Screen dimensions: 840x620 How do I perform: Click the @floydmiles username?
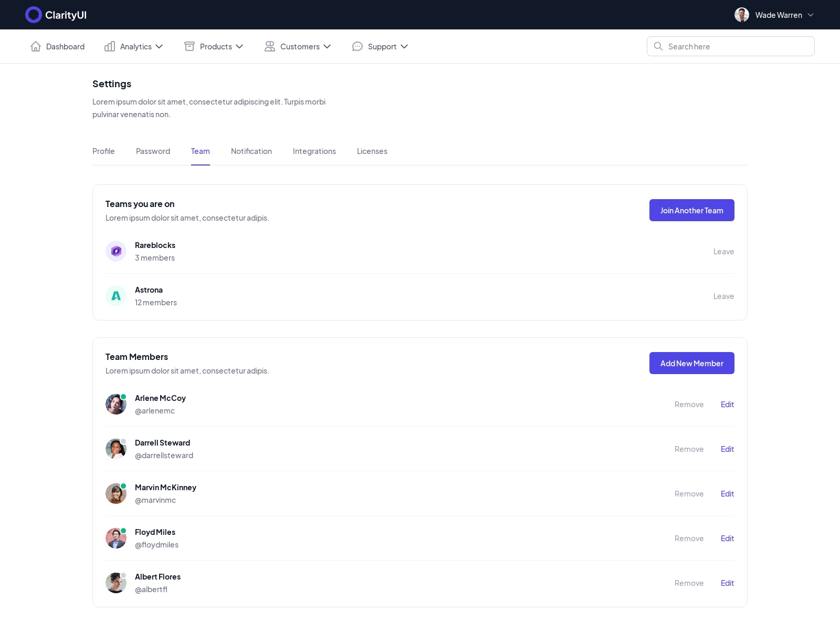156,545
